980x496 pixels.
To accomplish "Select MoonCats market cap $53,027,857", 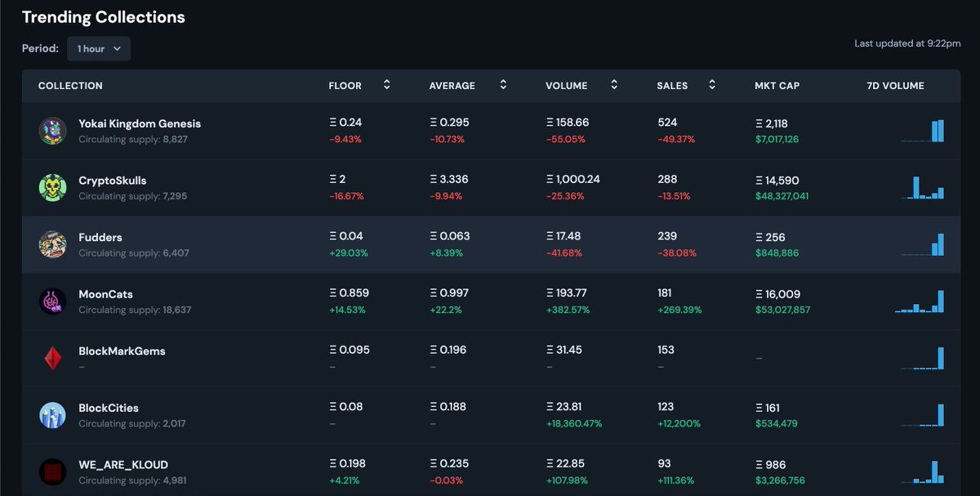I will click(782, 310).
